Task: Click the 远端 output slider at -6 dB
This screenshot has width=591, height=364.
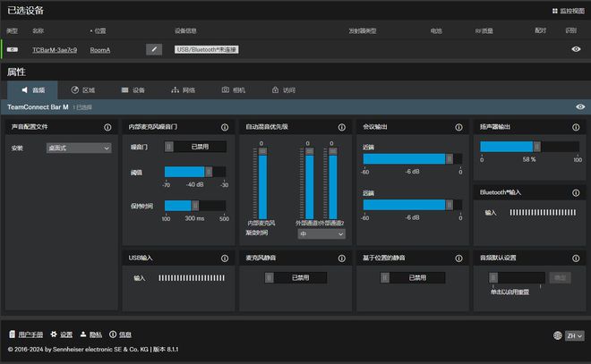Action: tap(413, 205)
